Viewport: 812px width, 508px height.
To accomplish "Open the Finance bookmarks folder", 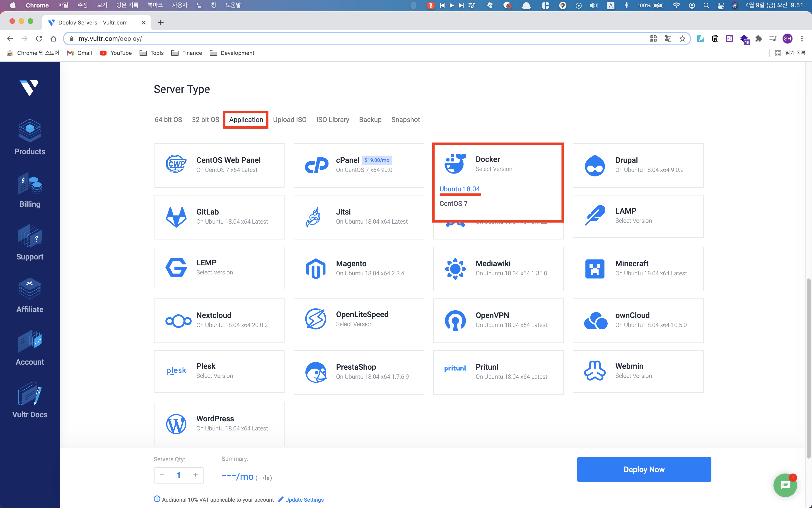I will (x=186, y=53).
